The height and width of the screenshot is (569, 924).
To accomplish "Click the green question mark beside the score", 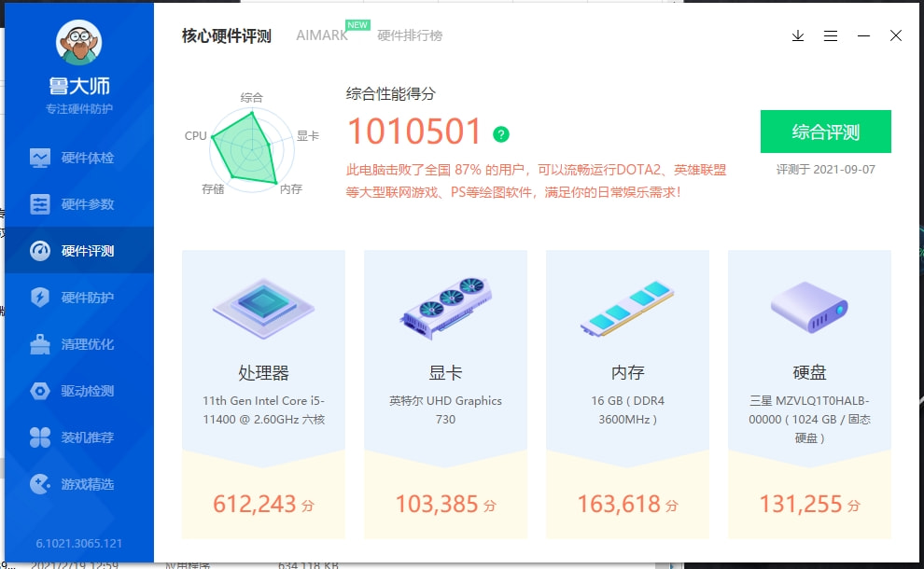I will [501, 133].
